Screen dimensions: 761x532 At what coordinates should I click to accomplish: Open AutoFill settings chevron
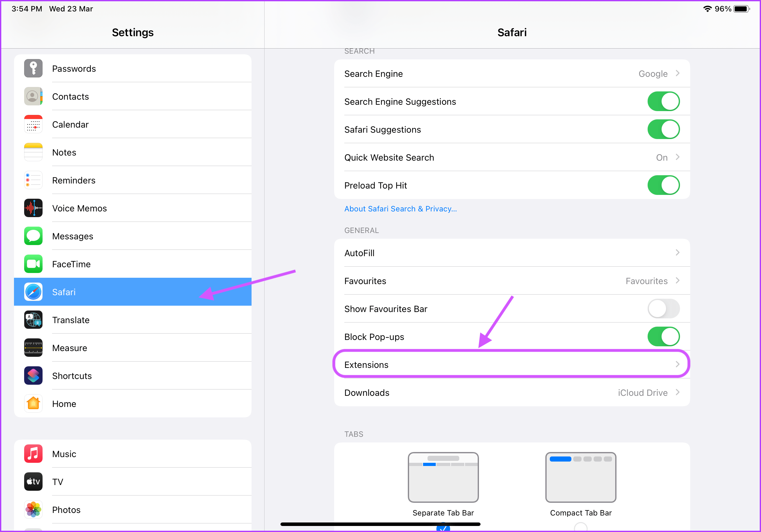point(677,253)
